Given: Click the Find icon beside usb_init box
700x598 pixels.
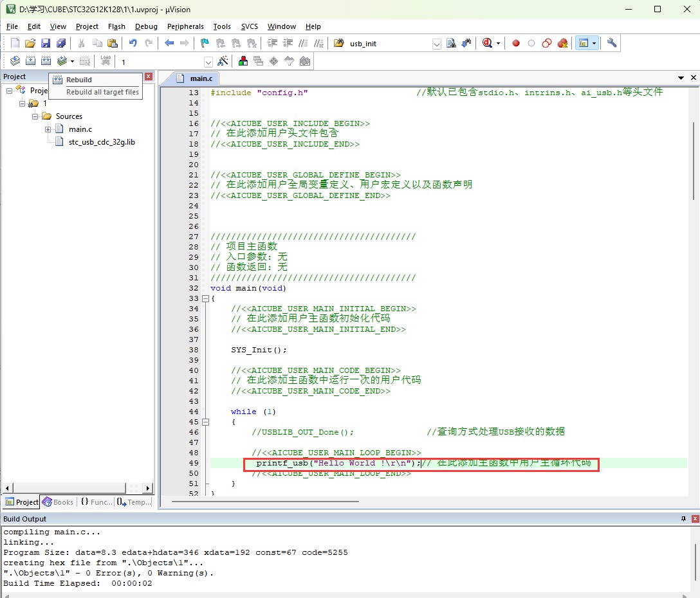Looking at the screenshot, I should pyautogui.click(x=452, y=43).
